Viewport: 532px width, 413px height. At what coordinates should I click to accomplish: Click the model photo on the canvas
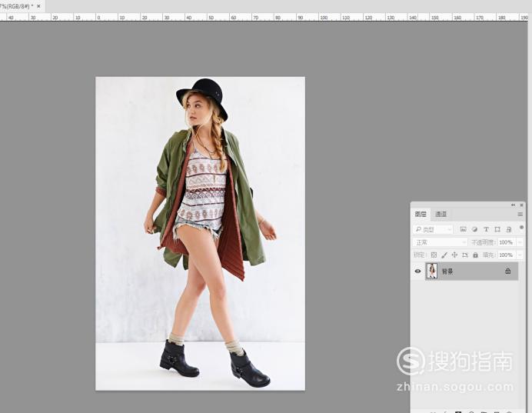200,234
